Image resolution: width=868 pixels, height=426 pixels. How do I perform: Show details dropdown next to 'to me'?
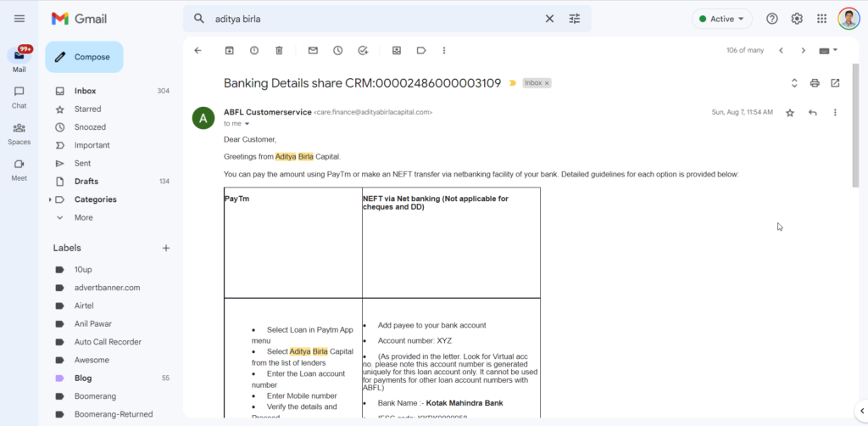[x=247, y=124]
